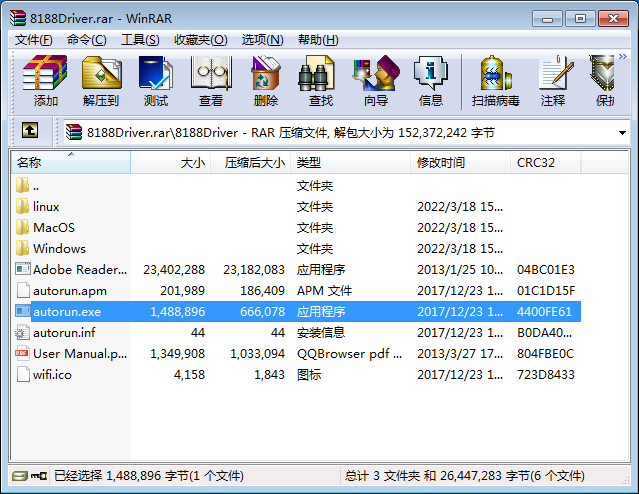Screen dimensions: 639x494
Task: Select the linux folder
Action: pos(296,207)
